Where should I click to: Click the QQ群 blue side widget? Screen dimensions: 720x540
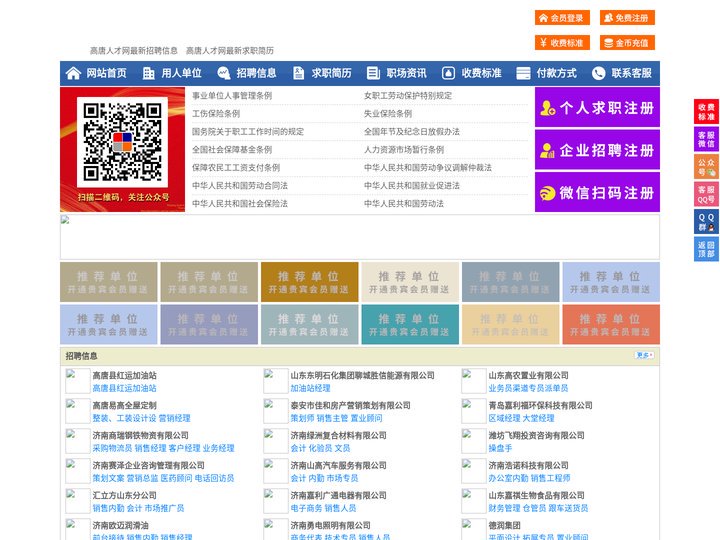click(x=706, y=222)
